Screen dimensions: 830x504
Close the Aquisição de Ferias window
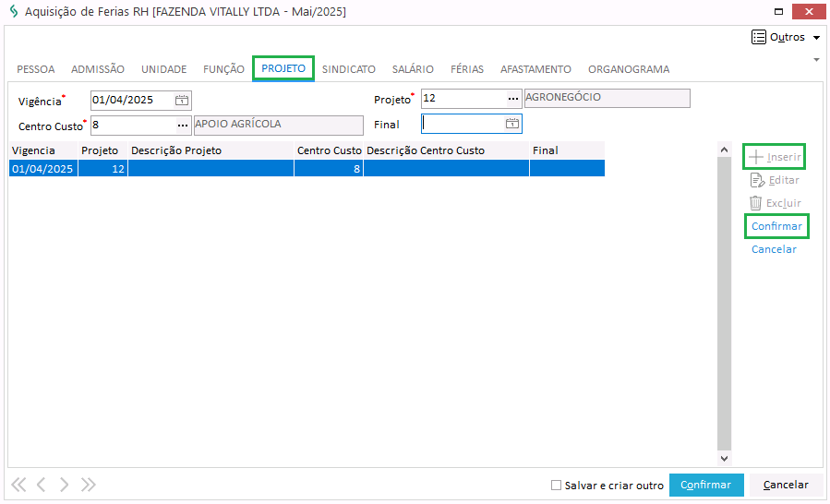pos(808,11)
